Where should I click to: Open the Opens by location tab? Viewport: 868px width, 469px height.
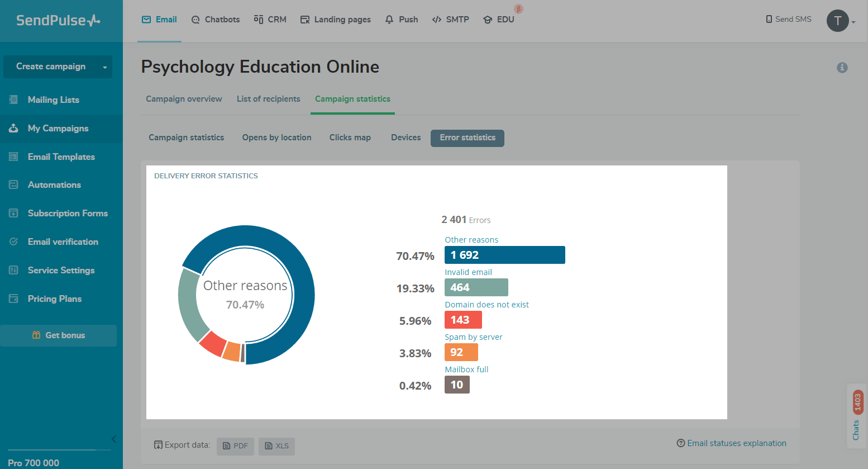(x=276, y=138)
